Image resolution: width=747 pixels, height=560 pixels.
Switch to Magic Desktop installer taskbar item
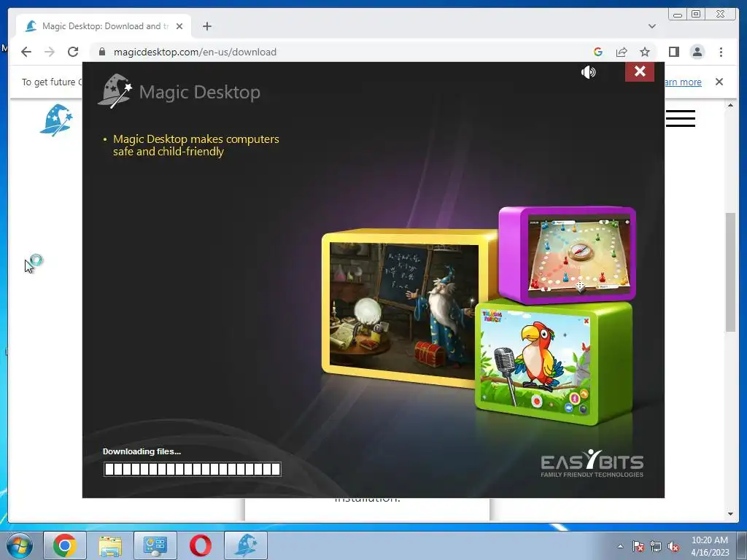(x=246, y=545)
